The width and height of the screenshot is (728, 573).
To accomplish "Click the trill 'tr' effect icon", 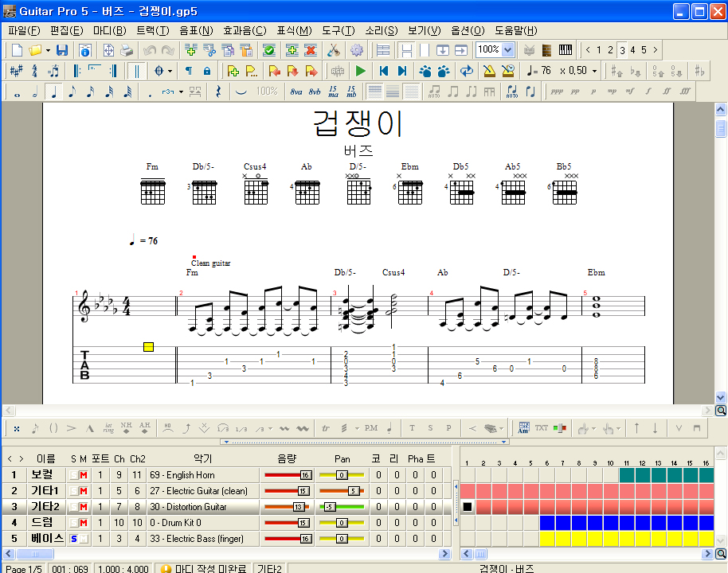I will 326,428.
